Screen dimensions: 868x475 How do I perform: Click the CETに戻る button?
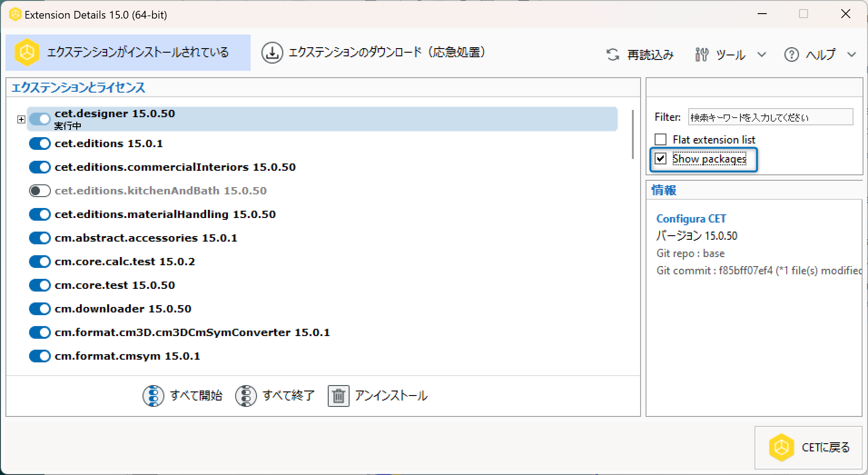pyautogui.click(x=808, y=447)
